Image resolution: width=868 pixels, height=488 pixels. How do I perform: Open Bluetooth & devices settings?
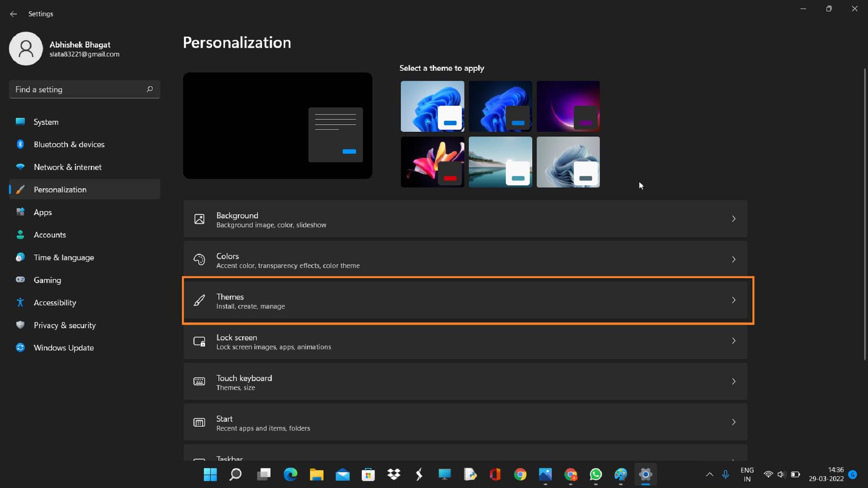69,144
